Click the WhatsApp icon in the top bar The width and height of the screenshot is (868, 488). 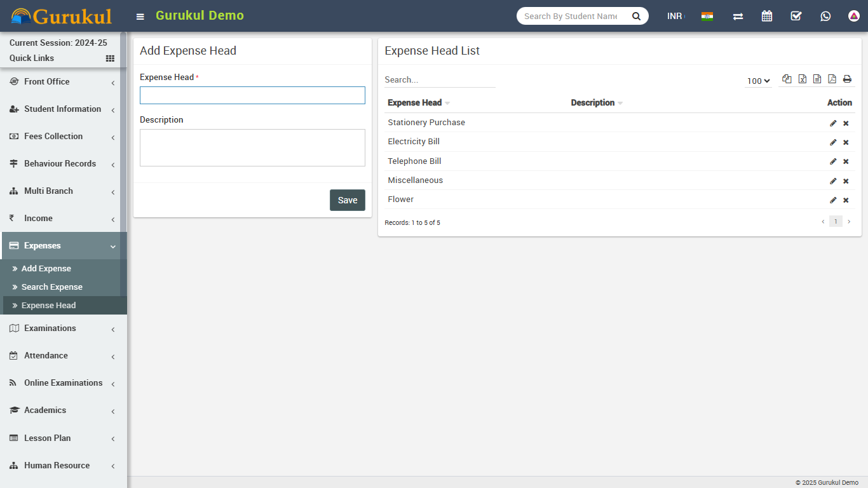point(825,16)
